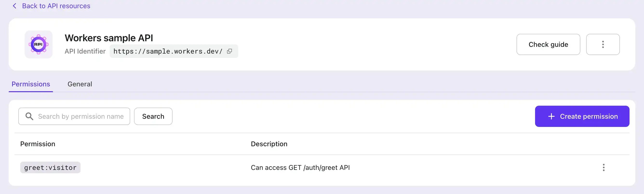Switch to the Permissions tab
The image size is (644, 194).
click(x=31, y=84)
